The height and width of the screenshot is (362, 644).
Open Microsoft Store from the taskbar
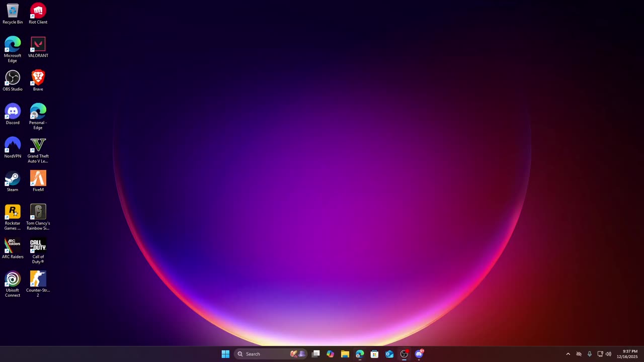[374, 354]
